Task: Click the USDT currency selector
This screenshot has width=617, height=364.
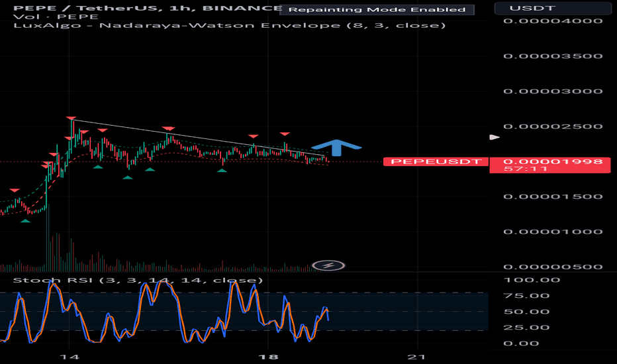Action: click(x=553, y=8)
